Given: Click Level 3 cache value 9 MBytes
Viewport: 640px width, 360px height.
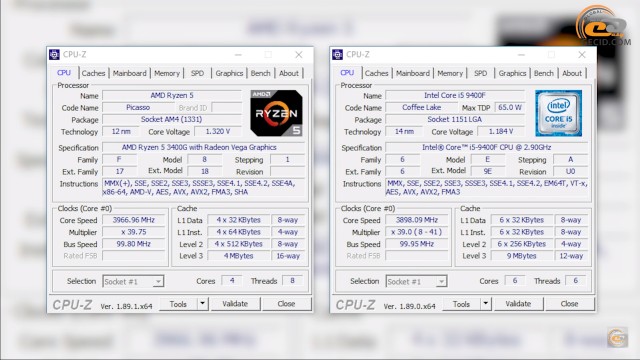Looking at the screenshot, I should (x=522, y=256).
